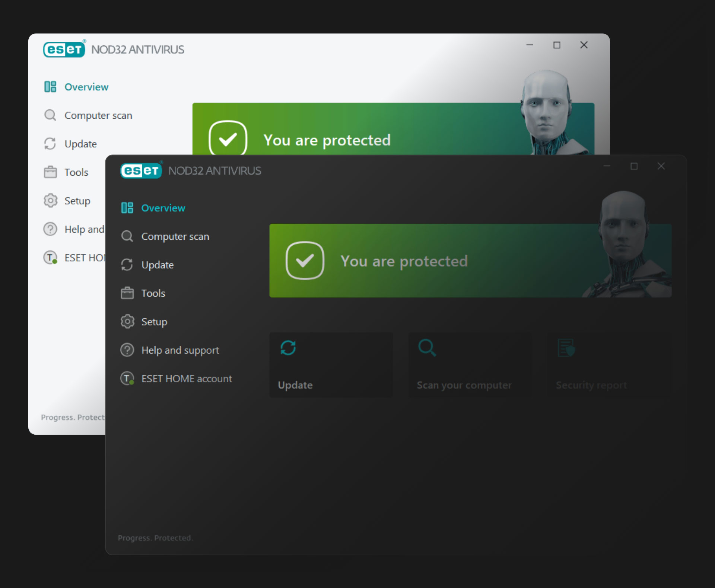The image size is (715, 588).
Task: Click Scan your computer tile magnifier icon
Action: (427, 348)
